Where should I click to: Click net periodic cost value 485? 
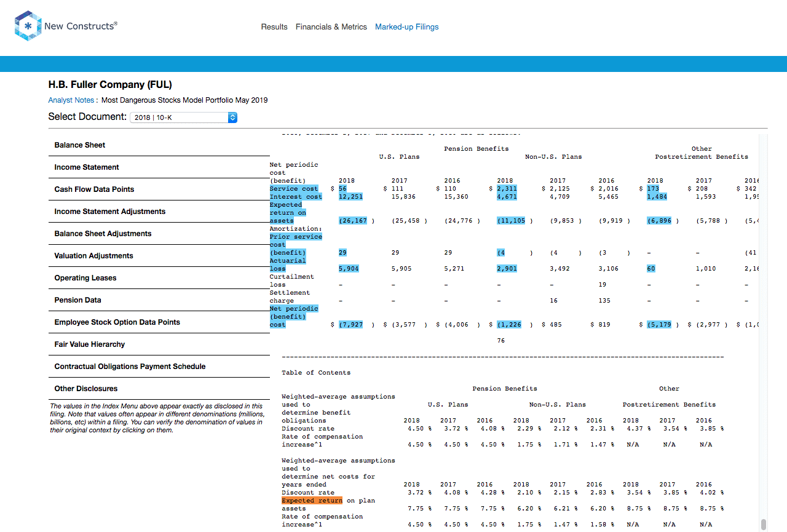(555, 325)
